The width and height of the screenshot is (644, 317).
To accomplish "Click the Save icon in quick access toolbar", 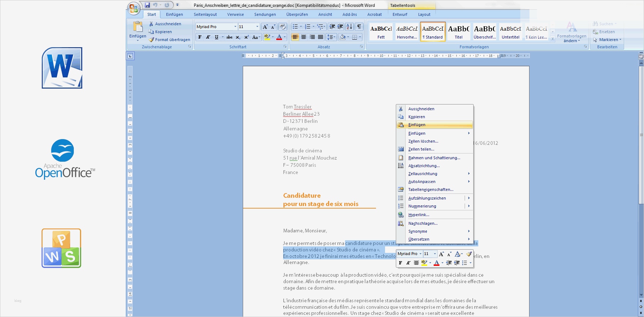I will pos(147,5).
